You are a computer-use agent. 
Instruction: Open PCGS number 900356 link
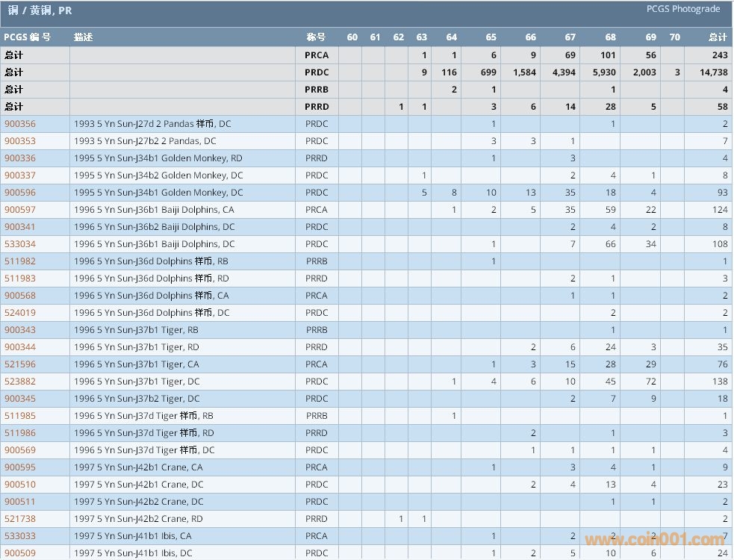point(20,124)
